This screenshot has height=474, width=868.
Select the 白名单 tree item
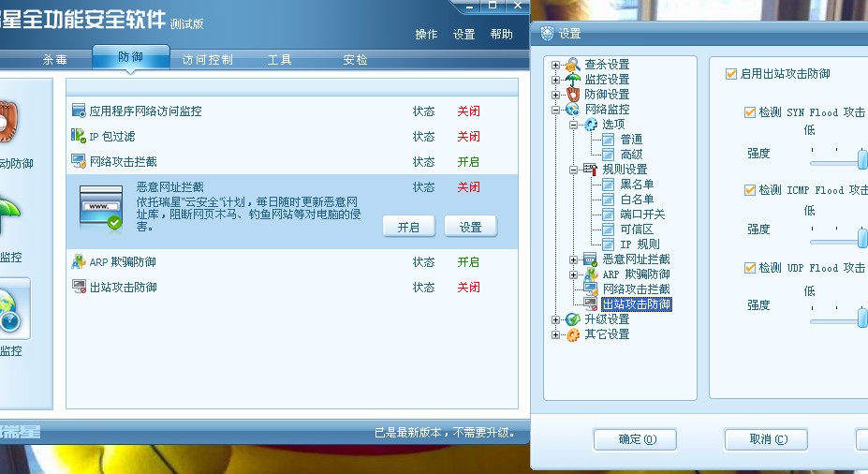click(637, 200)
